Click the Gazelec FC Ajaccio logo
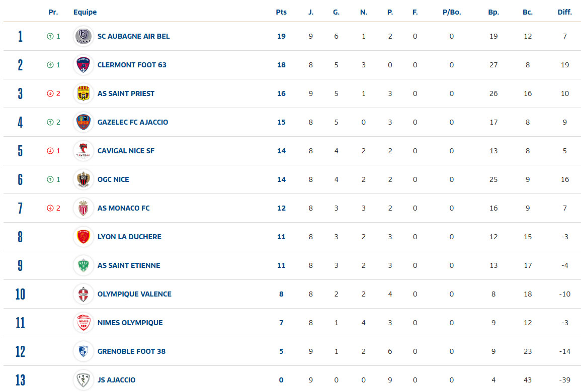This screenshot has width=581, height=392. point(83,122)
